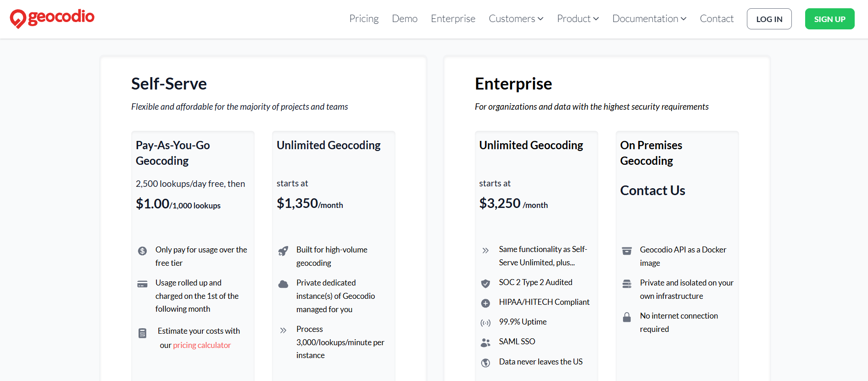Click the globe icon beside Data never leaves
This screenshot has width=868, height=381.
(x=485, y=363)
